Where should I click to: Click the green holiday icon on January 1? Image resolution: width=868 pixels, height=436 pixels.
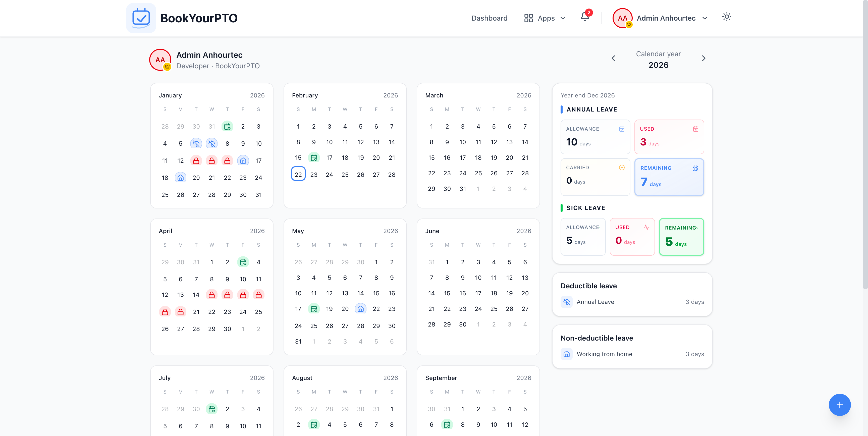(228, 126)
